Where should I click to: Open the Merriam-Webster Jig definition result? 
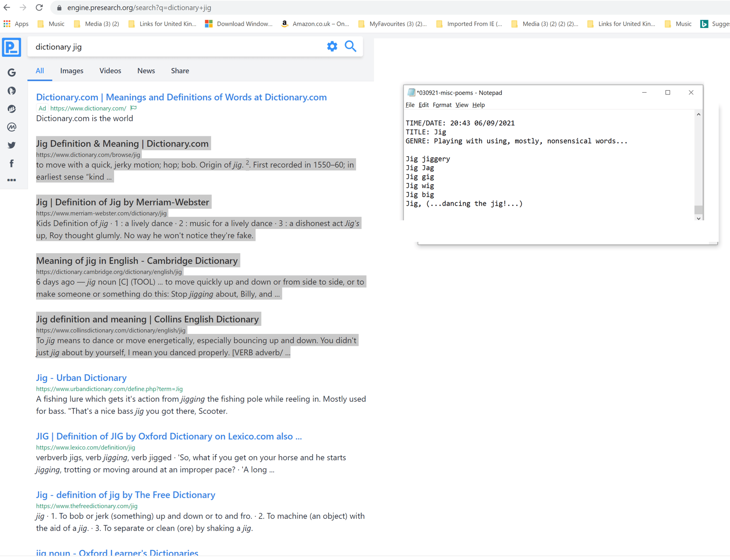tap(123, 202)
